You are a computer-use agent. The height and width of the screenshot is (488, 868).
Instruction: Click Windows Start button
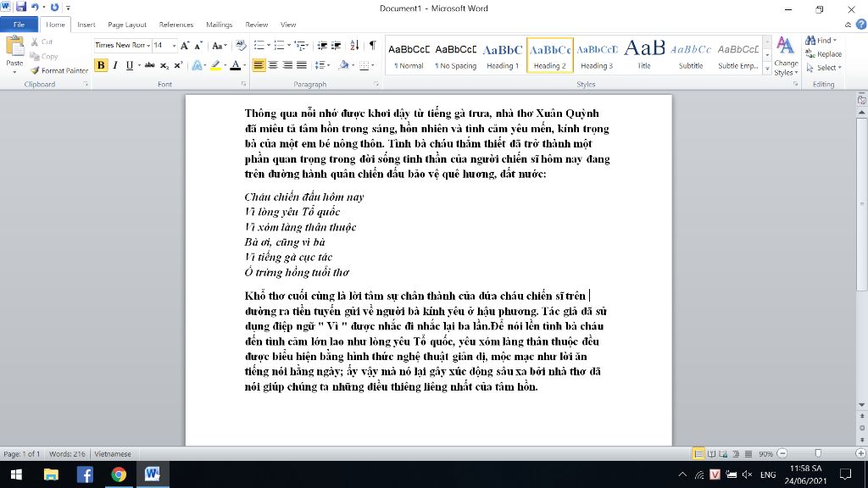[x=17, y=474]
